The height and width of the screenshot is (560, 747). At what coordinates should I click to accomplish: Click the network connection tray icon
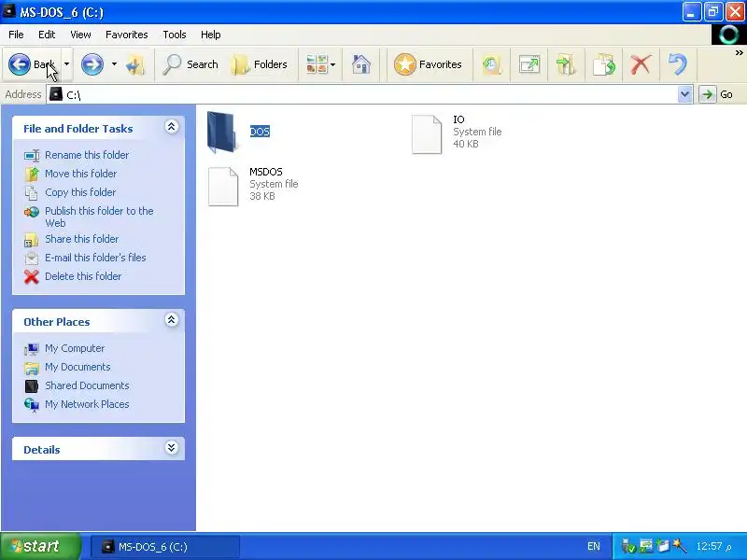(646, 546)
